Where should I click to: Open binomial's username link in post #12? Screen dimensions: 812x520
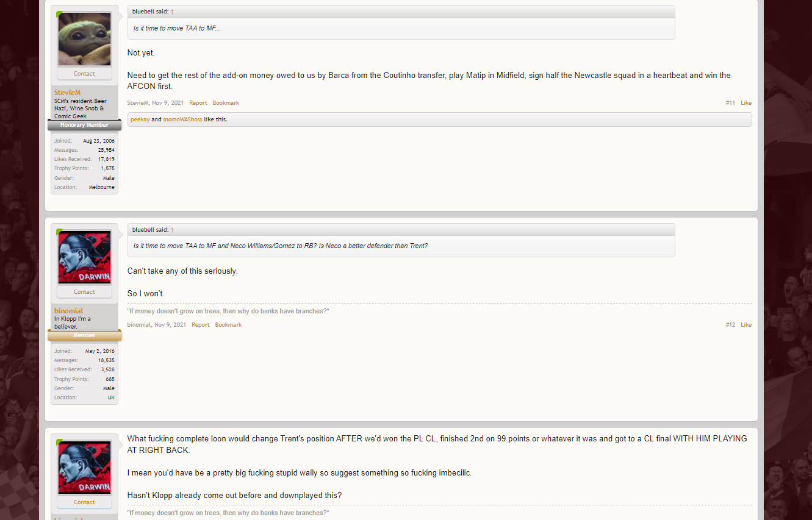point(68,311)
